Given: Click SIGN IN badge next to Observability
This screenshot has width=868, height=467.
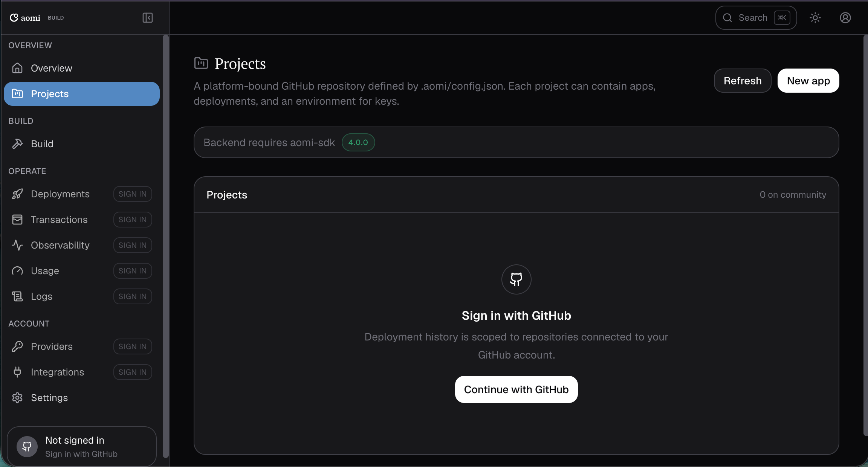Looking at the screenshot, I should pos(133,245).
